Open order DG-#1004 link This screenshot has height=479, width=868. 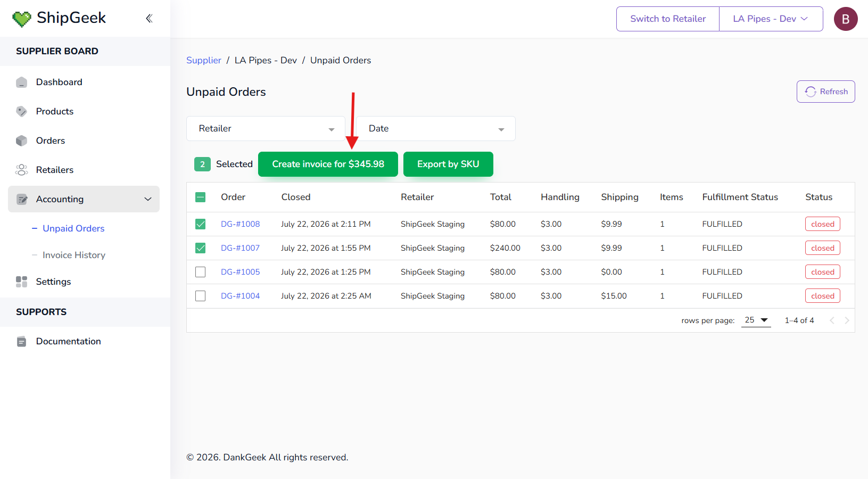point(241,296)
